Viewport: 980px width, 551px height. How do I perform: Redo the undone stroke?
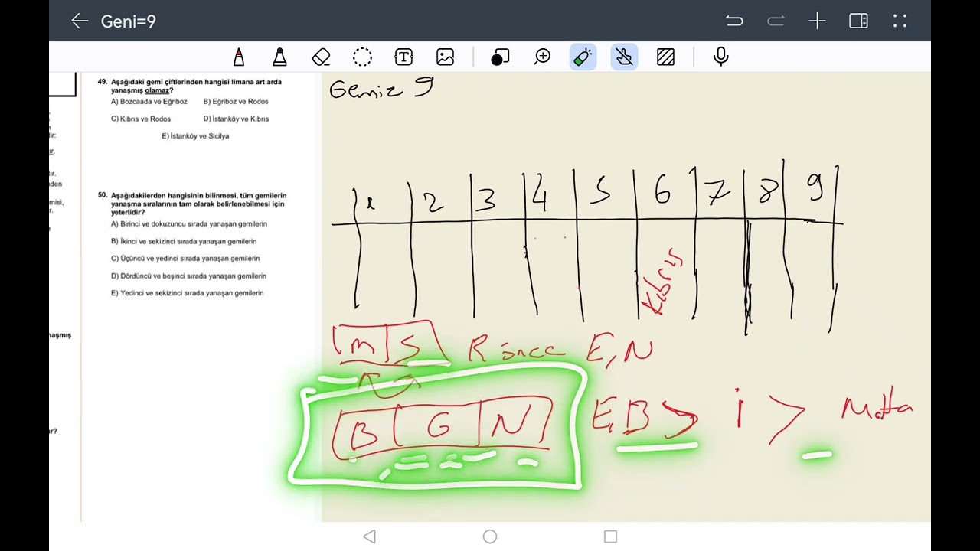[x=776, y=21]
